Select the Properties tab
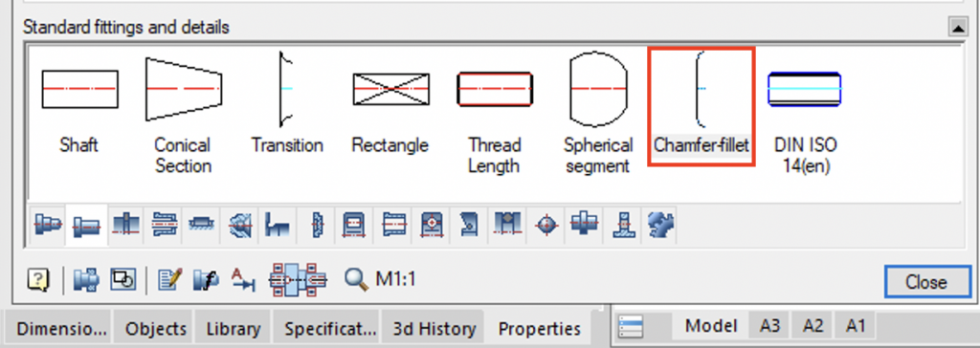The width and height of the screenshot is (980, 348). coord(540,328)
